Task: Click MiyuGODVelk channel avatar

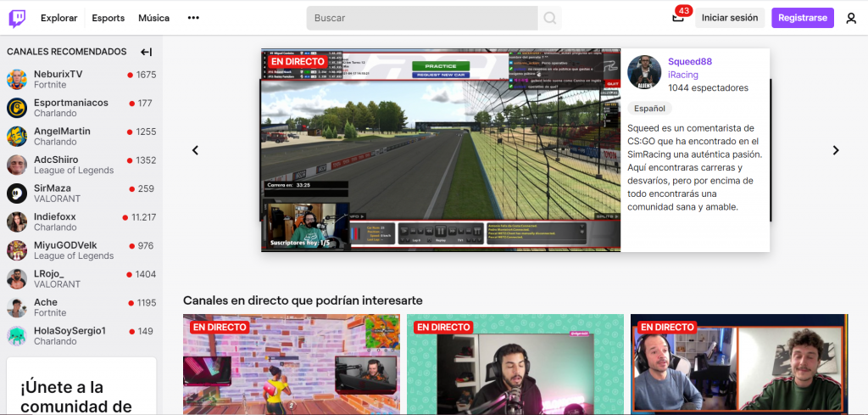Action: click(17, 250)
